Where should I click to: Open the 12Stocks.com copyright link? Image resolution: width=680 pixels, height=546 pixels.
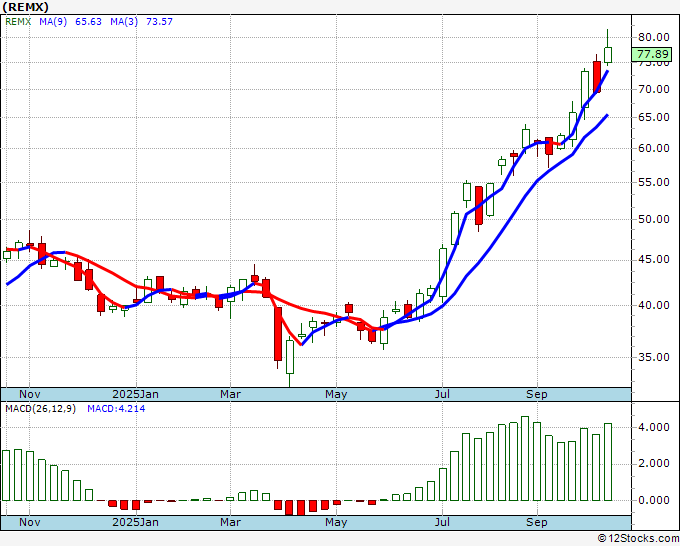(x=638, y=539)
